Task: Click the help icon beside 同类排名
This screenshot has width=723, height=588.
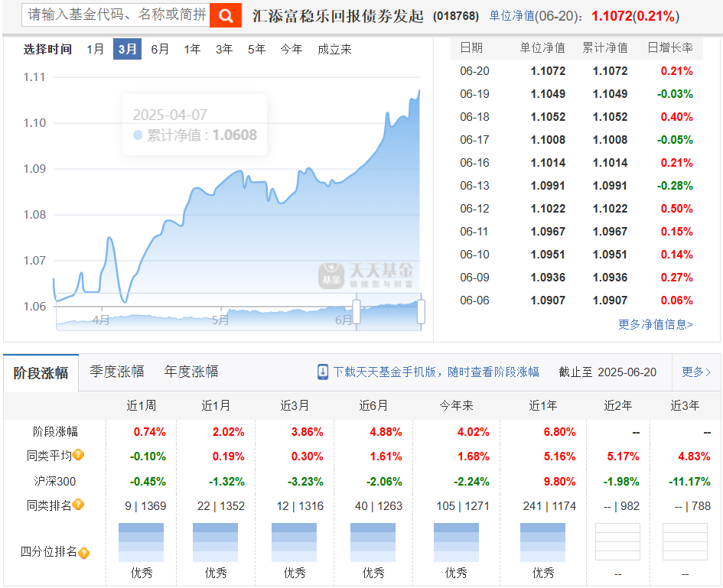Action: pyautogui.click(x=78, y=505)
